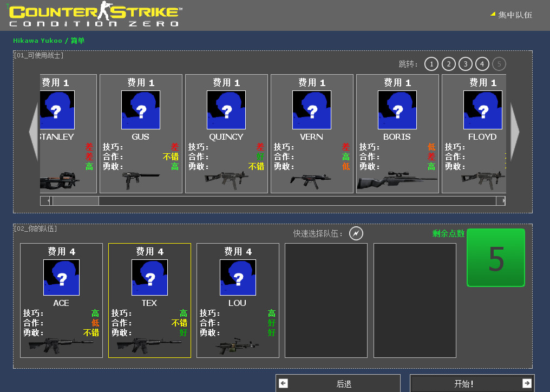Jump to recruit page 3

point(465,63)
